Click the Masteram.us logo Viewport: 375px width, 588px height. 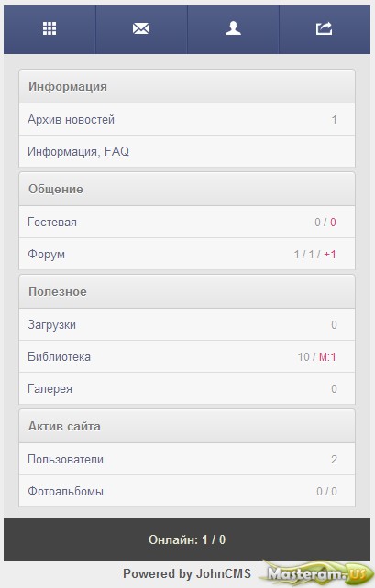pos(316,573)
